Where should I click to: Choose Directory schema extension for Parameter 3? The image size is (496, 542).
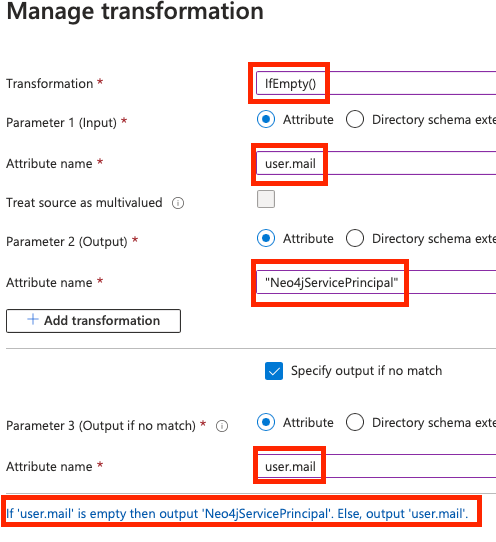coord(355,422)
